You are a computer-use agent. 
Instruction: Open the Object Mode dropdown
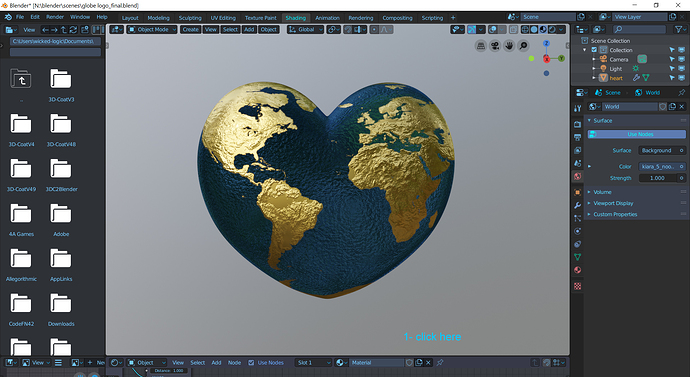coord(152,29)
